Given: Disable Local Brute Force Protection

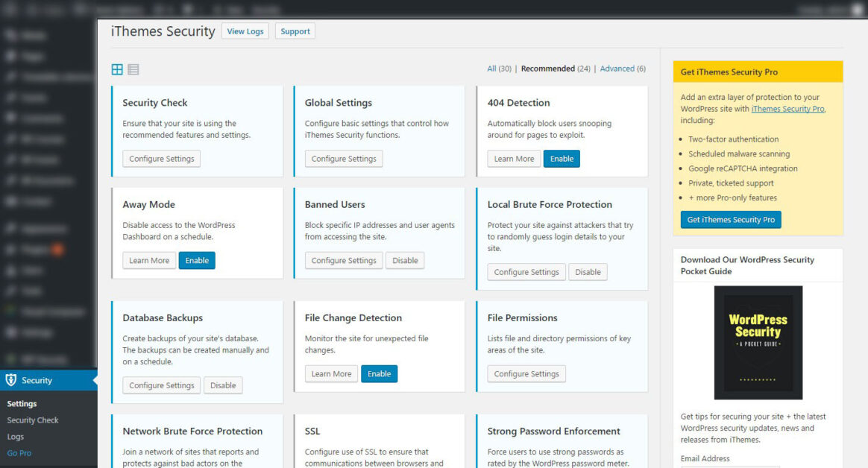Looking at the screenshot, I should (588, 272).
